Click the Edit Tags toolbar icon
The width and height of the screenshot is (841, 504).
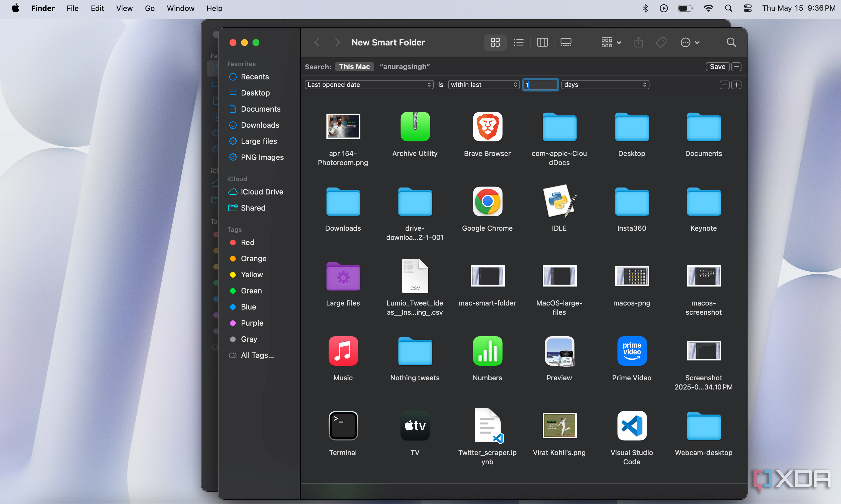tap(661, 42)
